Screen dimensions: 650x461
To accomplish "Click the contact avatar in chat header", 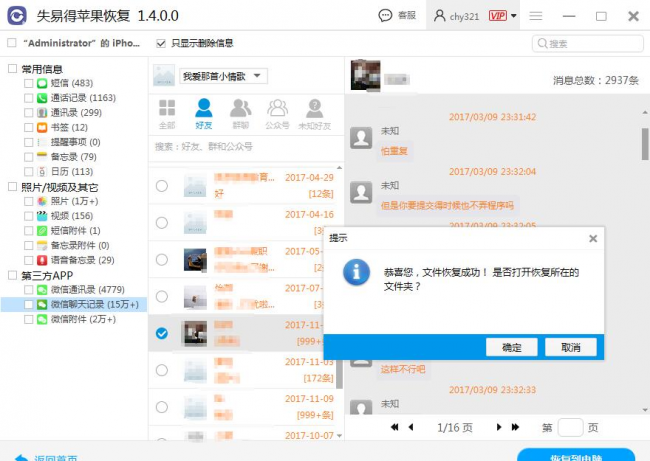I will click(365, 75).
